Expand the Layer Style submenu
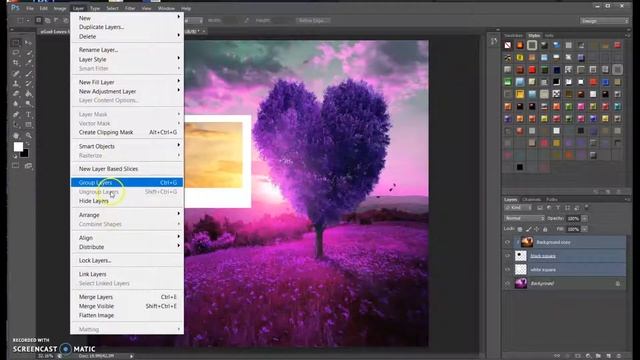The width and height of the screenshot is (640, 360). pyautogui.click(x=127, y=59)
